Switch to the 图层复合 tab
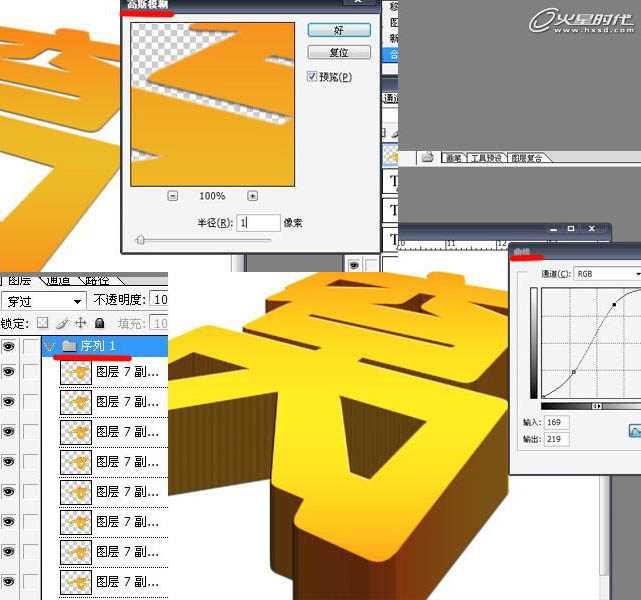The width and height of the screenshot is (641, 600). [x=531, y=158]
